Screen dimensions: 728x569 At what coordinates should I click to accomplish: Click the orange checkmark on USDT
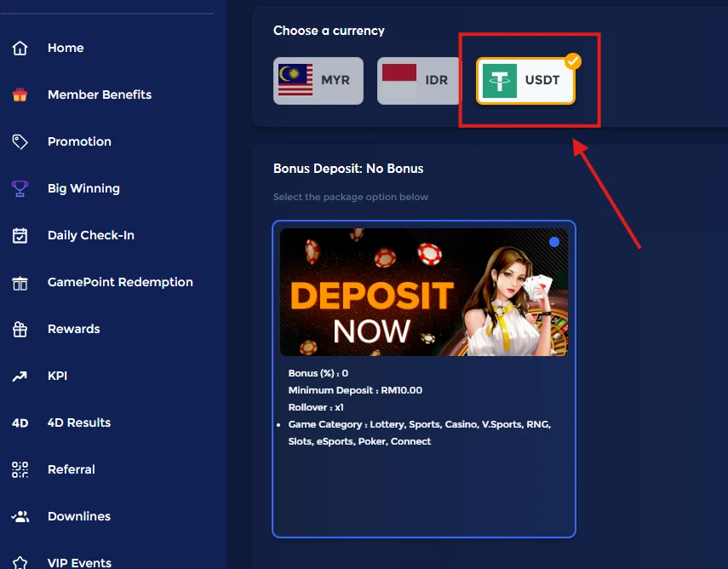(x=573, y=61)
